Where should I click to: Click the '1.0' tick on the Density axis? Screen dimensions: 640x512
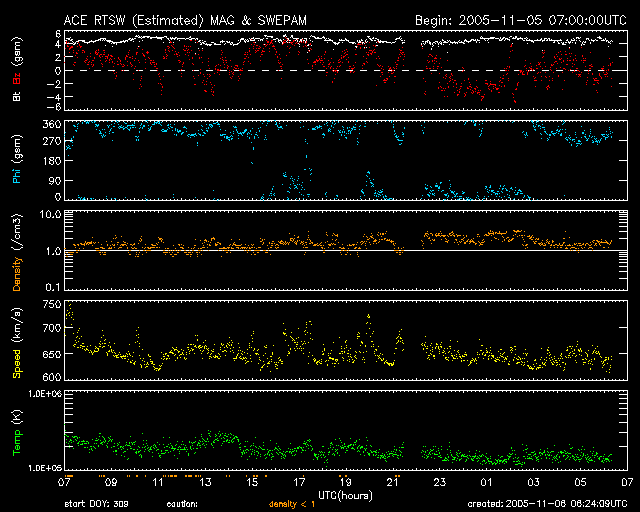click(53, 251)
